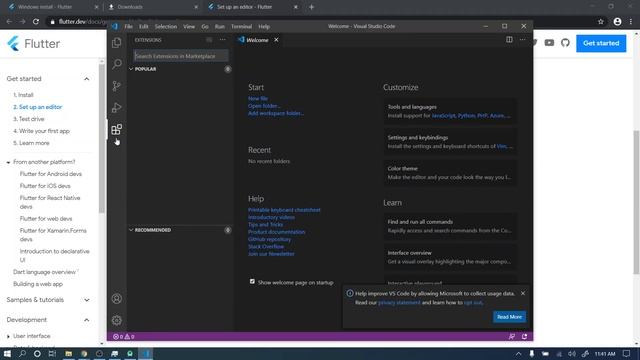Open the Manage gear icon in VS Code

point(117,320)
